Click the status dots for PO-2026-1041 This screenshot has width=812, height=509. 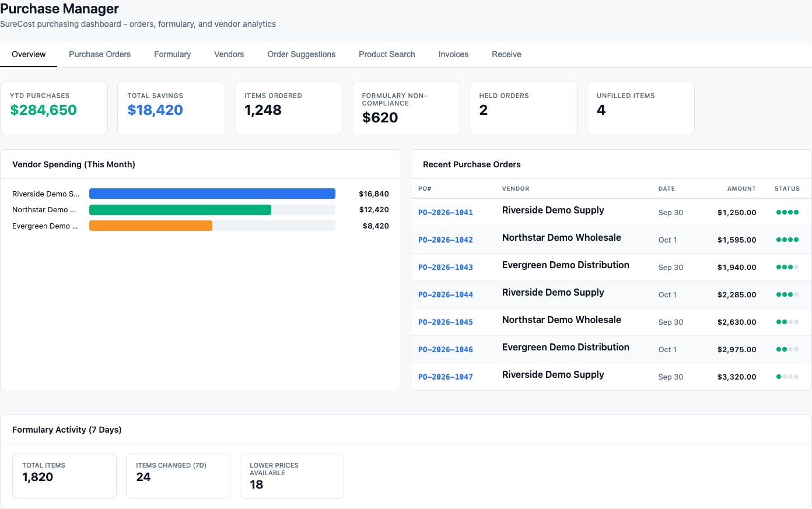coord(787,212)
